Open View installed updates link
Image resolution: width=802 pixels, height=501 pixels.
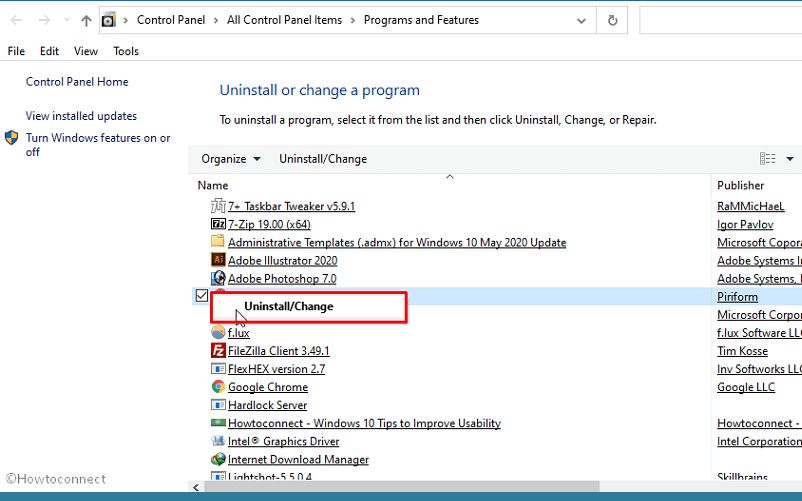coord(81,116)
